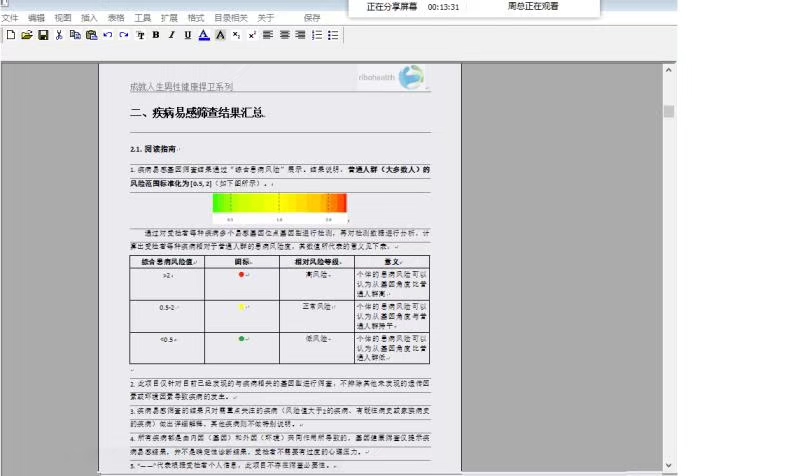The width and height of the screenshot is (800, 476).
Task: Click the Open folder icon
Action: tap(27, 35)
